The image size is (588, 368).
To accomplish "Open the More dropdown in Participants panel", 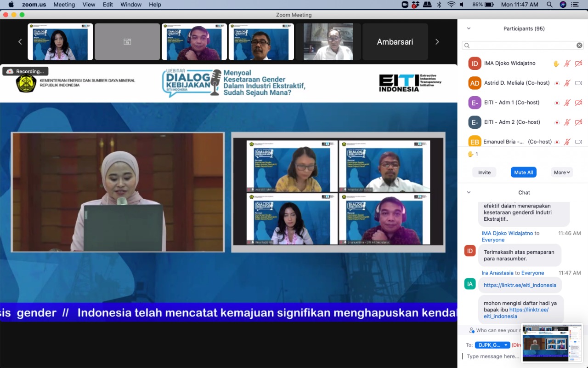I will [562, 172].
